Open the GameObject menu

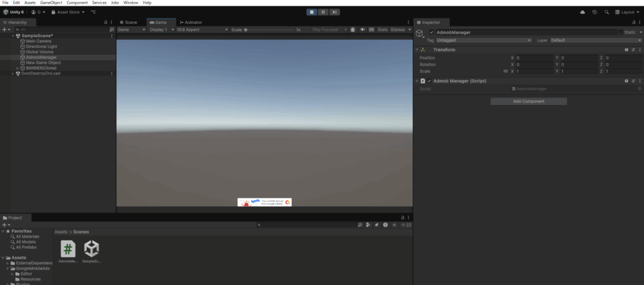tap(51, 3)
